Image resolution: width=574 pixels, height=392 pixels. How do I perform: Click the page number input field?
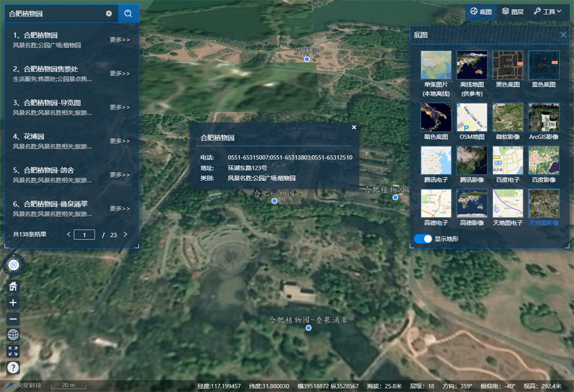point(84,235)
